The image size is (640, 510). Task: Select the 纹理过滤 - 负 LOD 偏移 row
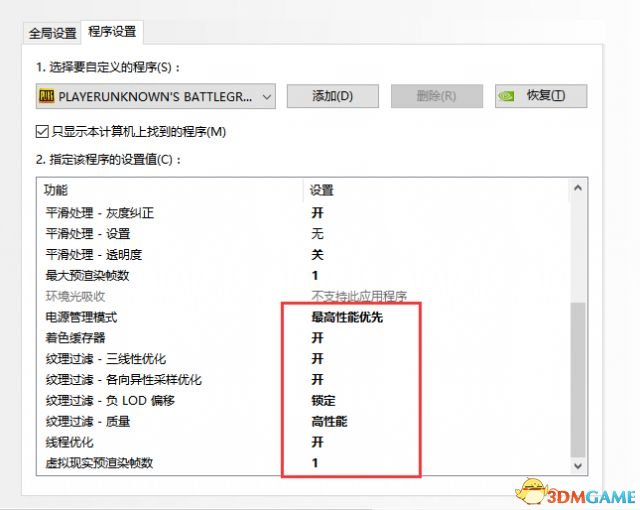tap(302, 400)
